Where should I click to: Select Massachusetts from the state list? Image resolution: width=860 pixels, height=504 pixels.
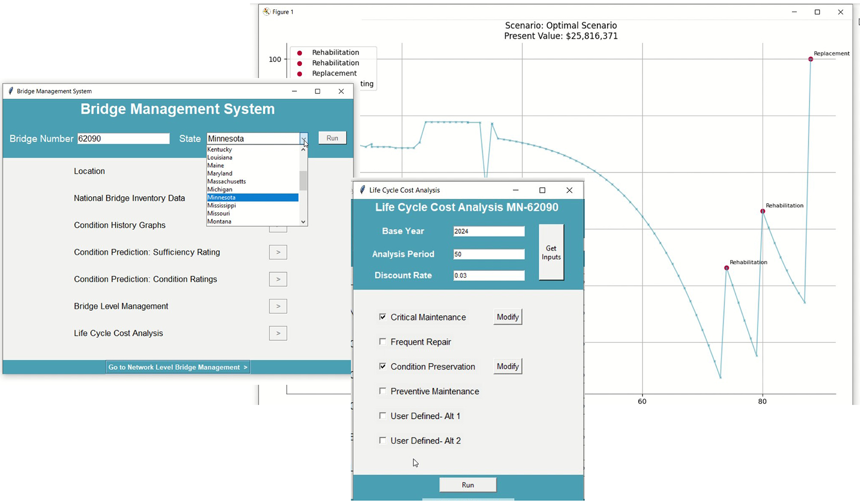pyautogui.click(x=252, y=181)
